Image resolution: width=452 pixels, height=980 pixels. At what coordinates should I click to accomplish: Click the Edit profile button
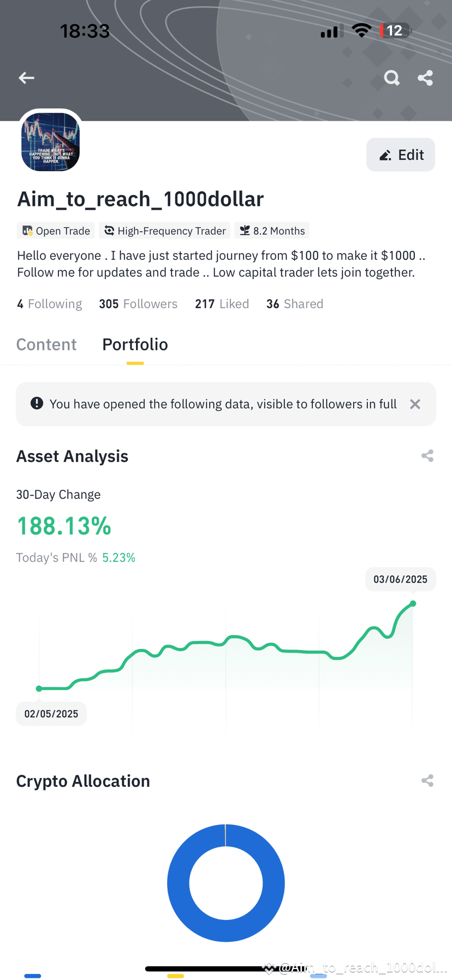(401, 155)
